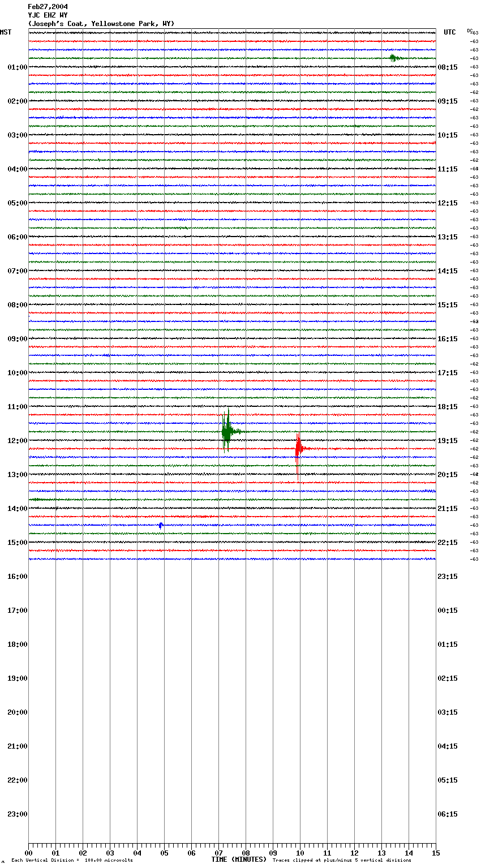
Task: Click minute 03 tick label on bottom axis
Action: (110, 853)
